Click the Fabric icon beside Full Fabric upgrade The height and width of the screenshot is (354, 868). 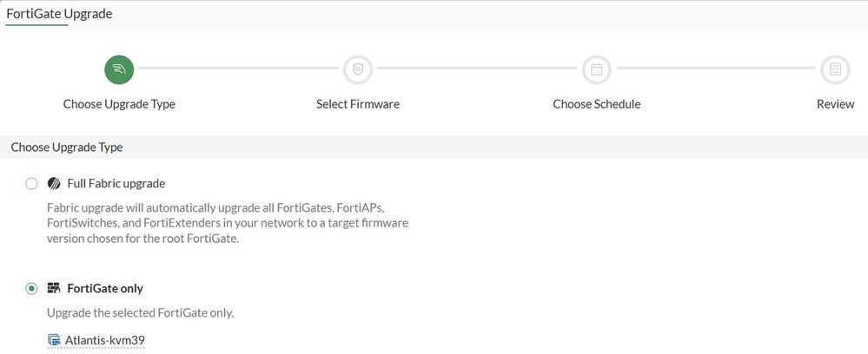[x=54, y=184]
